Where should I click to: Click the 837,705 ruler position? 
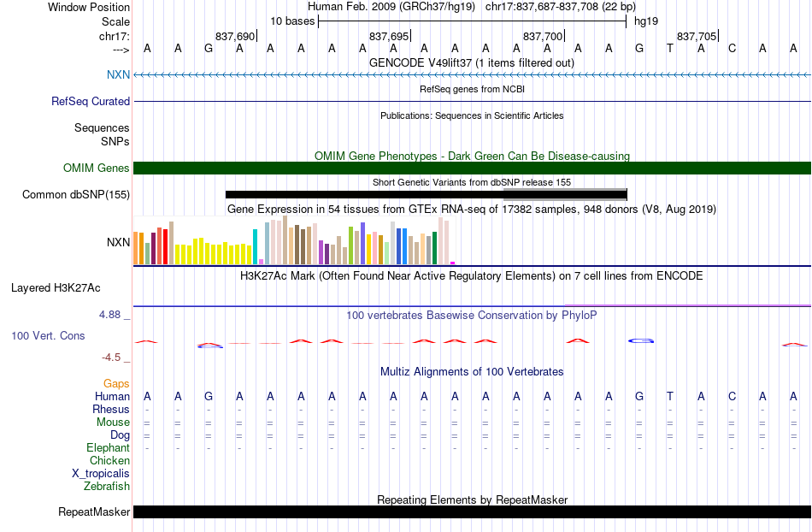(697, 36)
